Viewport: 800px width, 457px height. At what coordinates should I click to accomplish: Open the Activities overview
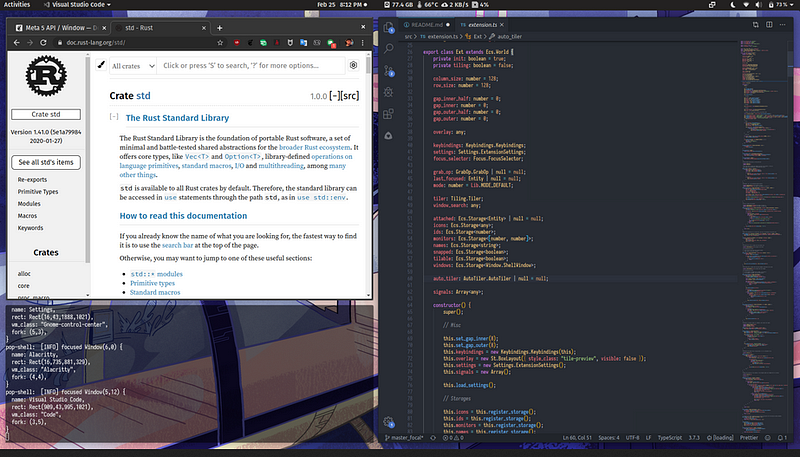(17, 5)
